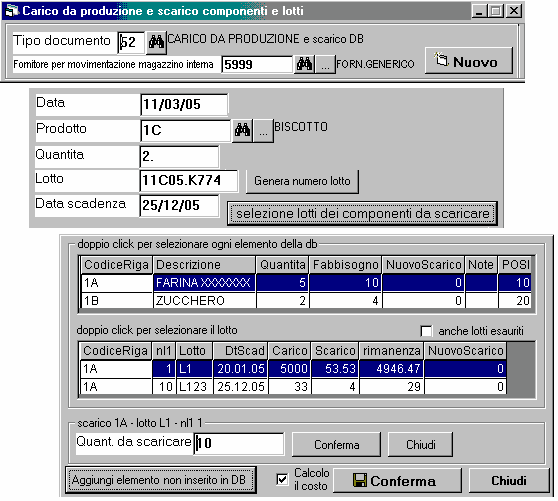Minimize the Carico da produzione window
Image resolution: width=558 pixels, height=501 pixels.
click(x=479, y=11)
